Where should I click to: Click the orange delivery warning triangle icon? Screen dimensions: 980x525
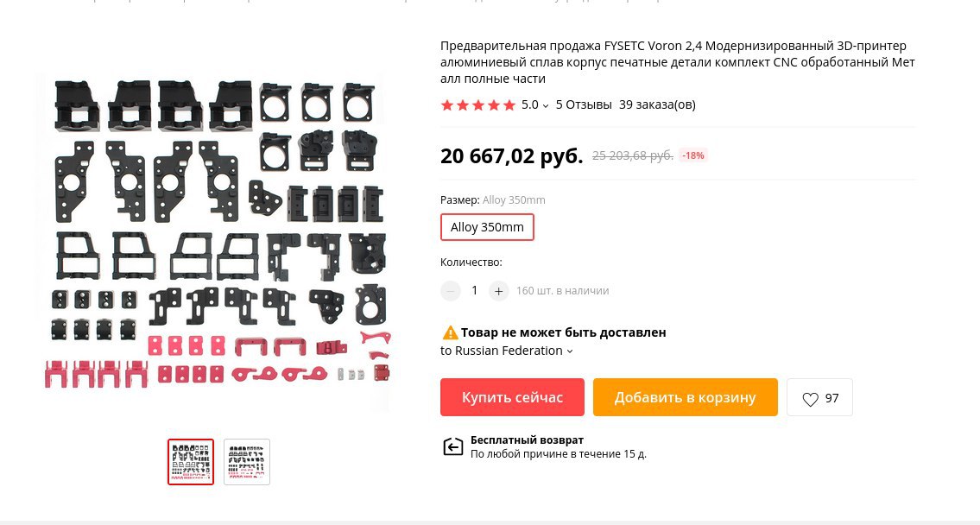pos(450,332)
